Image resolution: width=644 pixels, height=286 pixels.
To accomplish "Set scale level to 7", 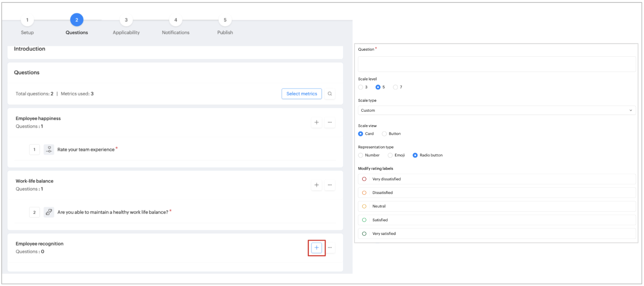I will [x=395, y=87].
